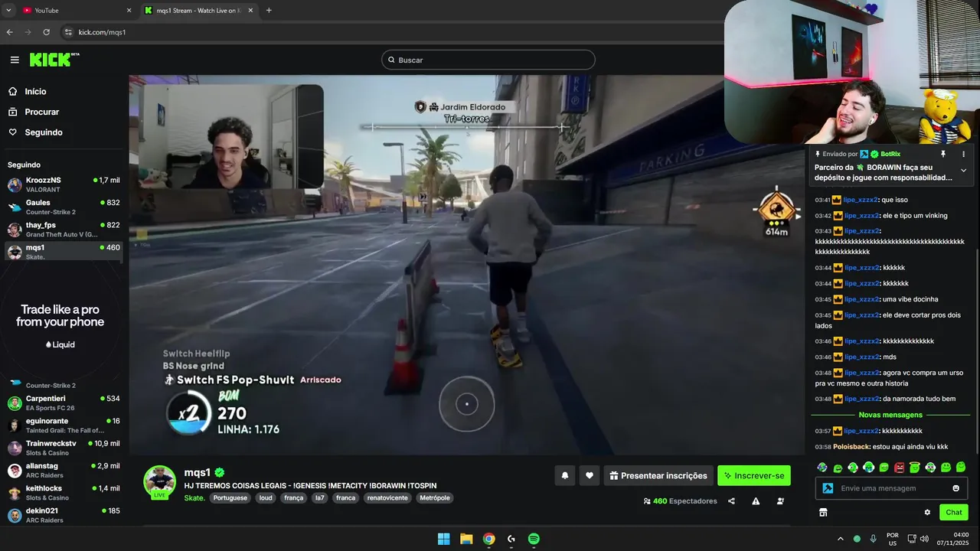Open File Explorer from the taskbar
The image size is (980, 551).
(x=466, y=539)
